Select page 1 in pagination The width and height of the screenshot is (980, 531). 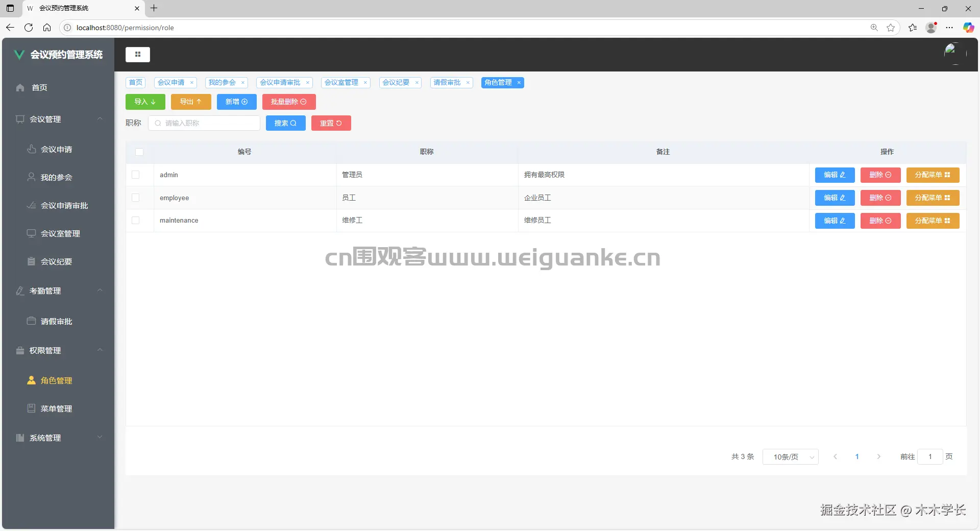(857, 457)
